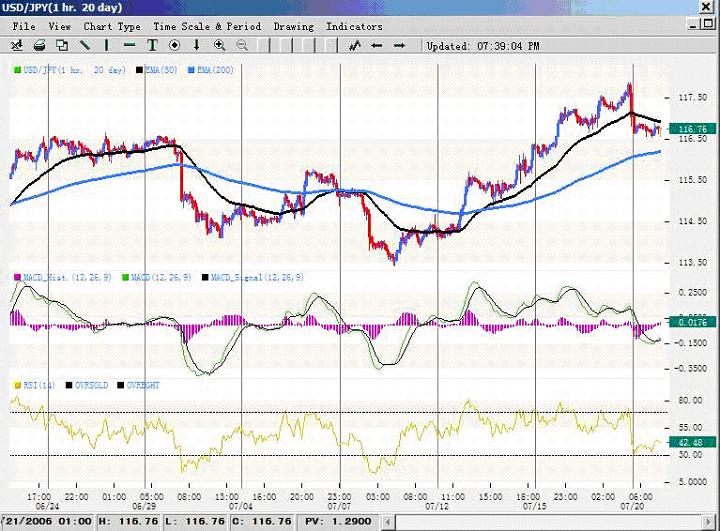Click the zigzag line chart icon

coord(354,45)
